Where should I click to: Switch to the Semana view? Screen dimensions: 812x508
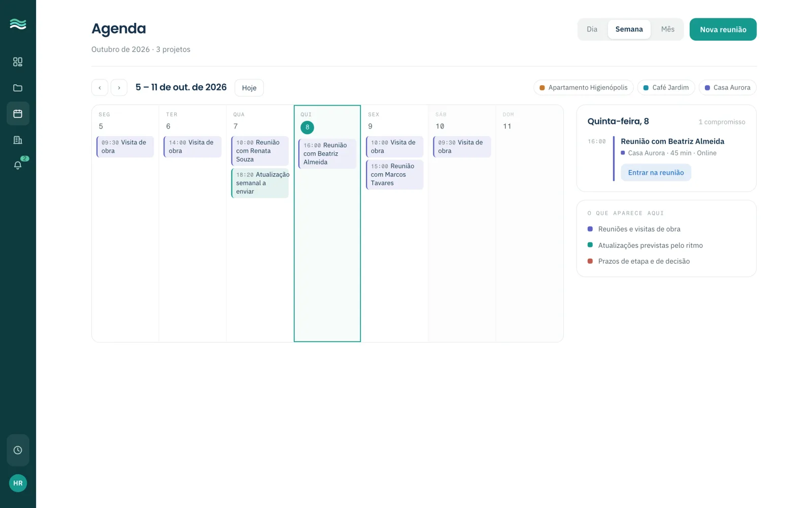[x=629, y=29]
